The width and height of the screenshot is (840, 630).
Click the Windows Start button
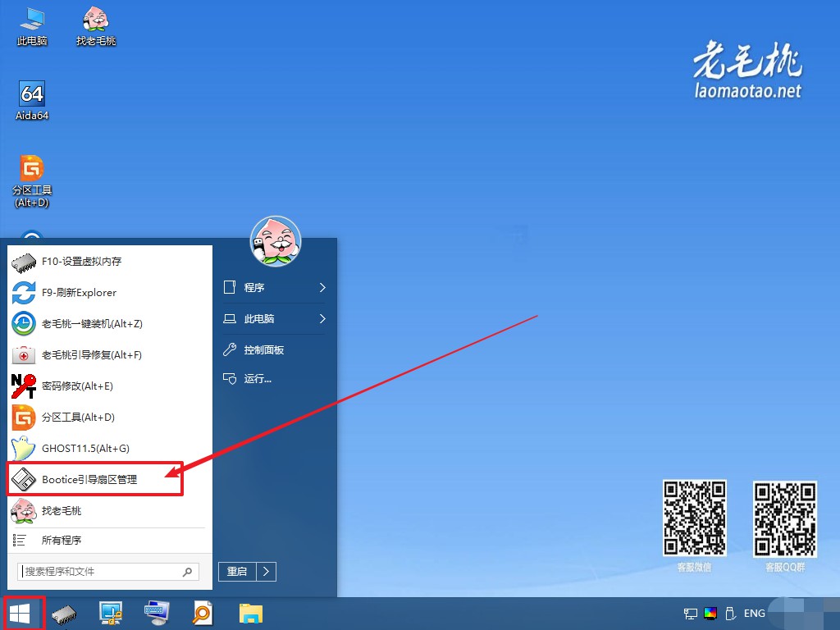21,614
